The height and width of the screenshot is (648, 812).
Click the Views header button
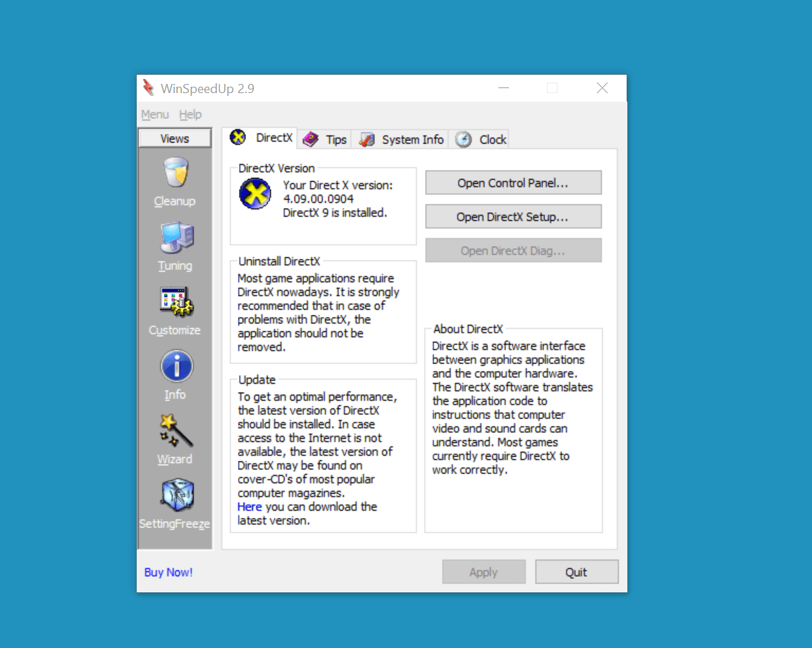tap(175, 138)
